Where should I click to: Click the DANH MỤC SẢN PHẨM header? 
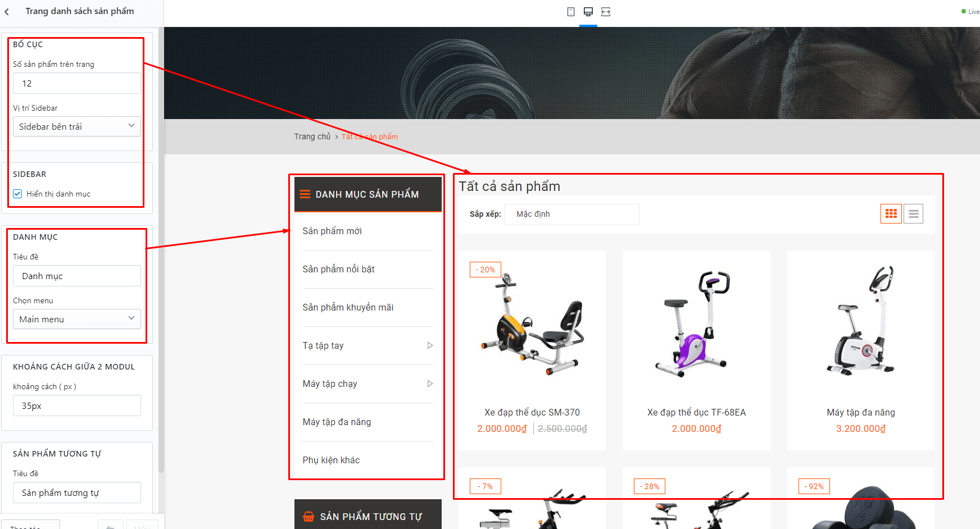click(368, 194)
